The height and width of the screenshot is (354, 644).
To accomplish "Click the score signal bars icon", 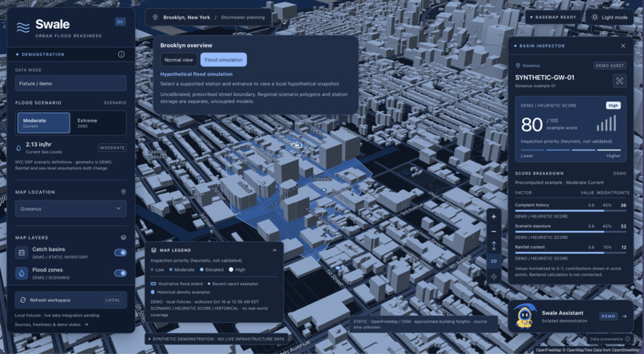I will click(x=606, y=124).
